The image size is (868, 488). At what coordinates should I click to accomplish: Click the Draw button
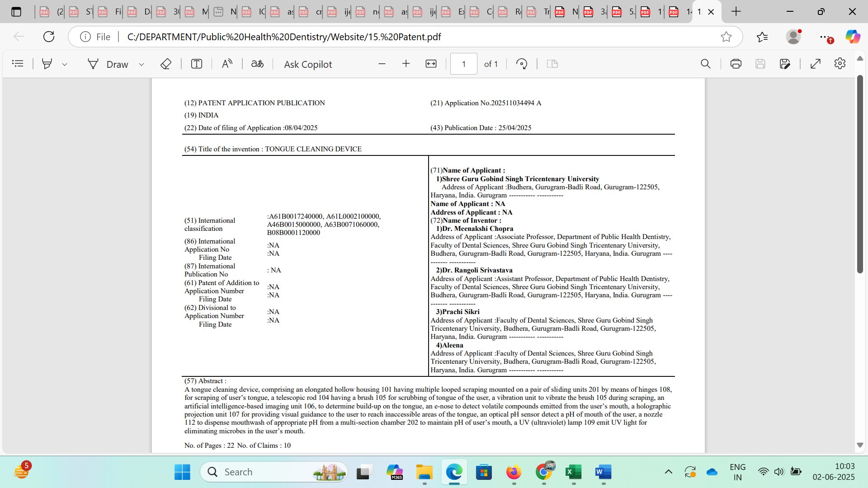click(x=108, y=64)
